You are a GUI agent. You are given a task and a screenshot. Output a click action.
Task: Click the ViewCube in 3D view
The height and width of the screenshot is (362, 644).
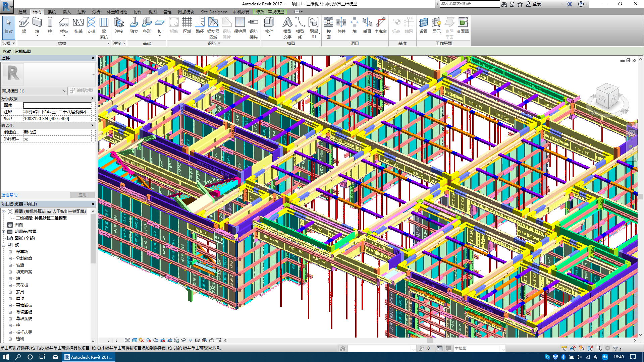(607, 97)
